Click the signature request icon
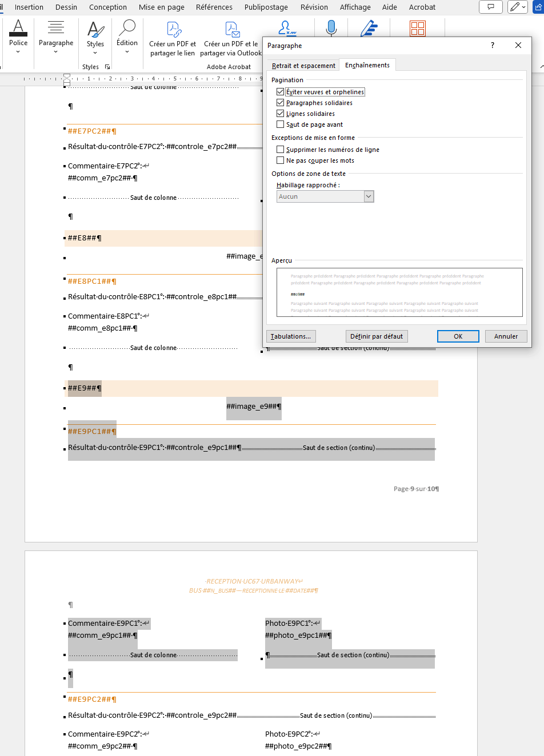Viewport: 544px width, 756px height. click(x=287, y=28)
